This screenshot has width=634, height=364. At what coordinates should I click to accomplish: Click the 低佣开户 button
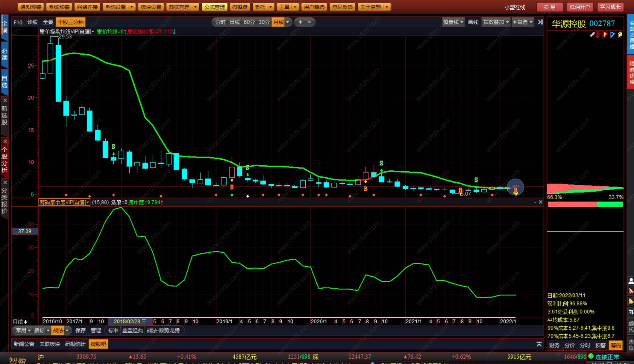coord(580,7)
